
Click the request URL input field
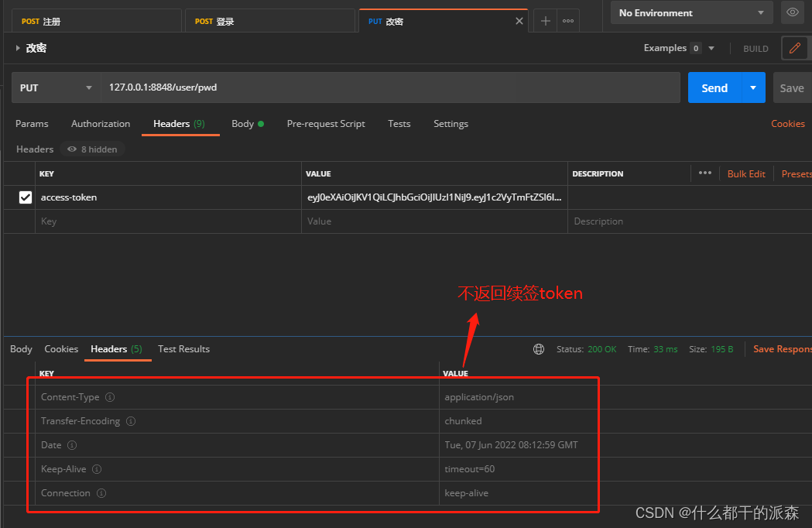(390, 87)
